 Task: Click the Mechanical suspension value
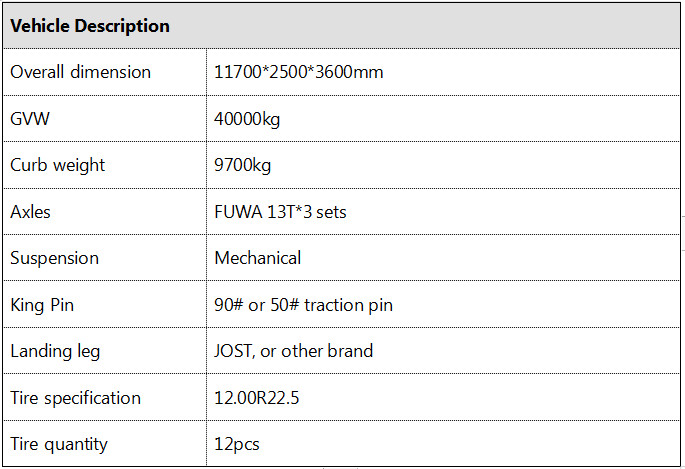[x=257, y=258]
